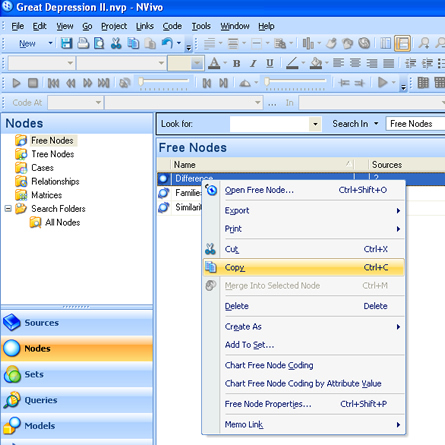Choose Open Free Node in context menu

click(303, 190)
